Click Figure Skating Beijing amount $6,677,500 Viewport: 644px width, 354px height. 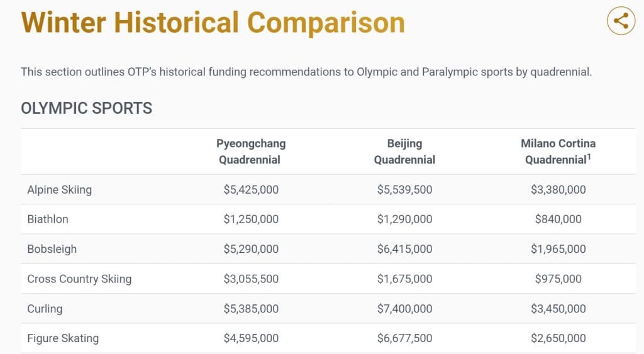tap(404, 338)
